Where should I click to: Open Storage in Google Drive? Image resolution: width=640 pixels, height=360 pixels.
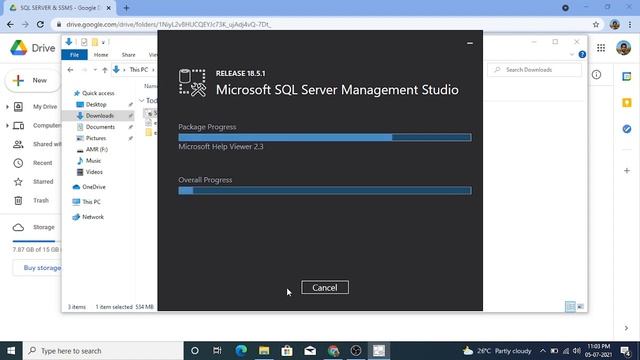pyautogui.click(x=44, y=227)
